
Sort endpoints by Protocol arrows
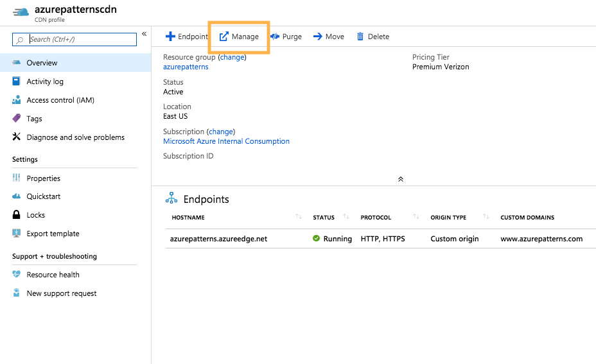coord(416,216)
